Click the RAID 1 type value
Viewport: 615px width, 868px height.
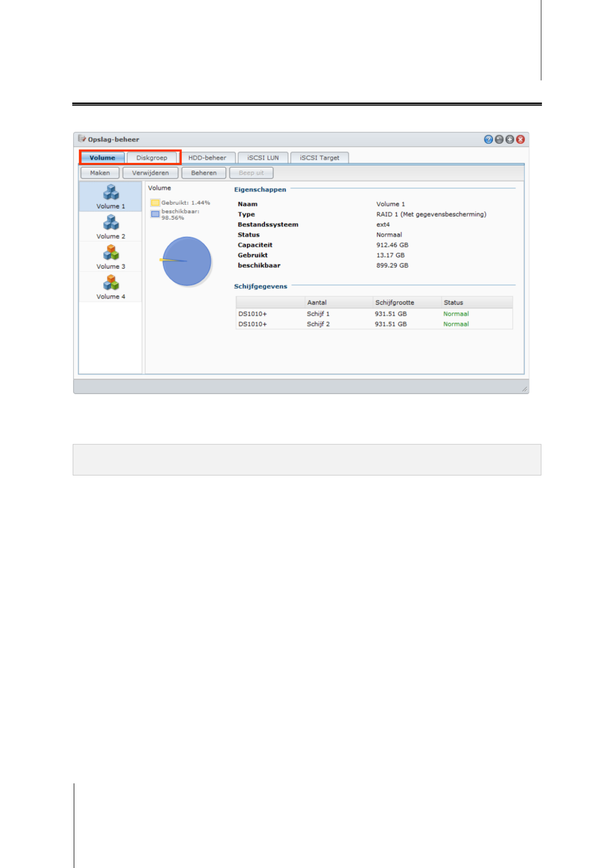431,214
